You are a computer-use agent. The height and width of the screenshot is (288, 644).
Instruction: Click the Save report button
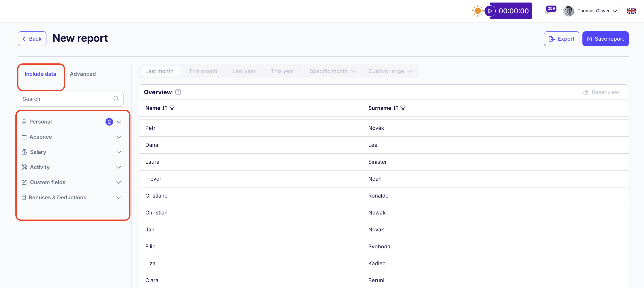[x=605, y=39]
